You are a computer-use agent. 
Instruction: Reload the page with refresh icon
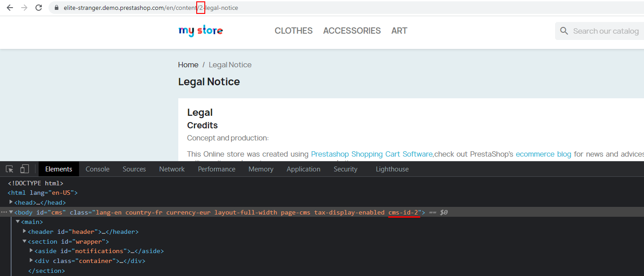point(39,8)
